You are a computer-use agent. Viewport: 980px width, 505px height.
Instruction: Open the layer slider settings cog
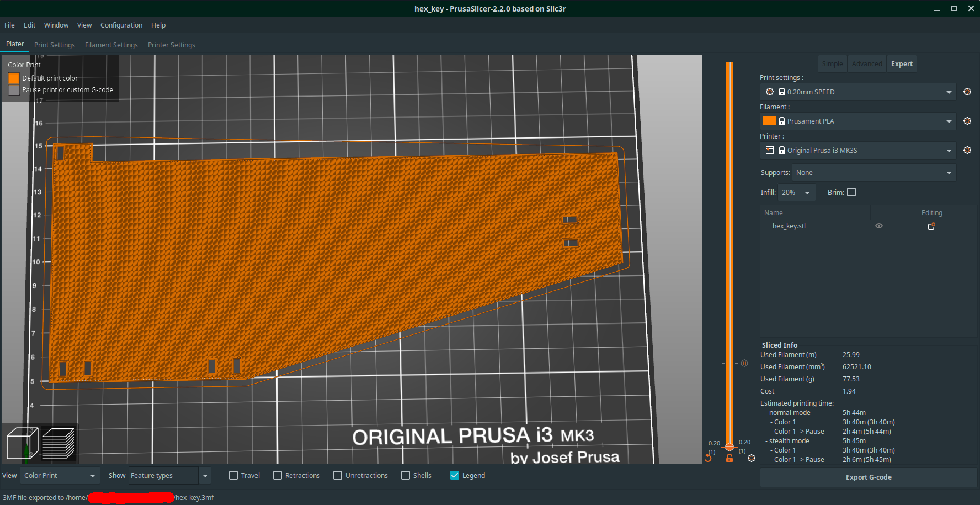click(x=752, y=458)
